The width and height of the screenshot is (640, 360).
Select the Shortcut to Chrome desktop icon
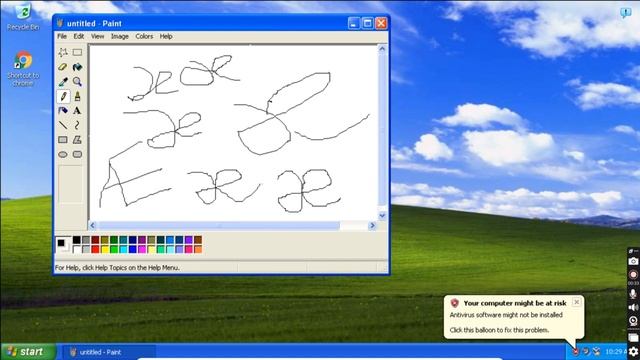pos(23,69)
